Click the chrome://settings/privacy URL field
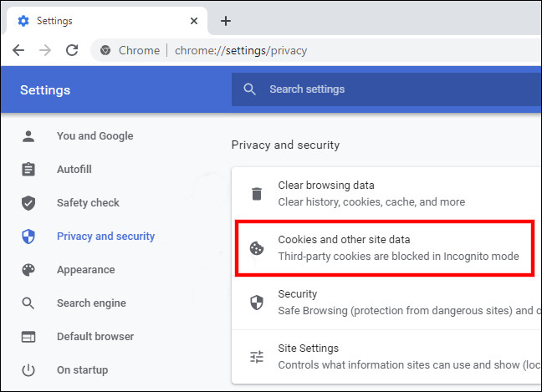 click(x=241, y=51)
